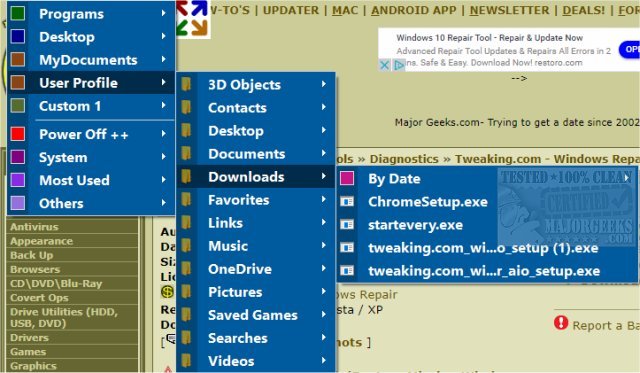This screenshot has width=640, height=373.
Task: Click the Videos folder icon
Action: 186,361
